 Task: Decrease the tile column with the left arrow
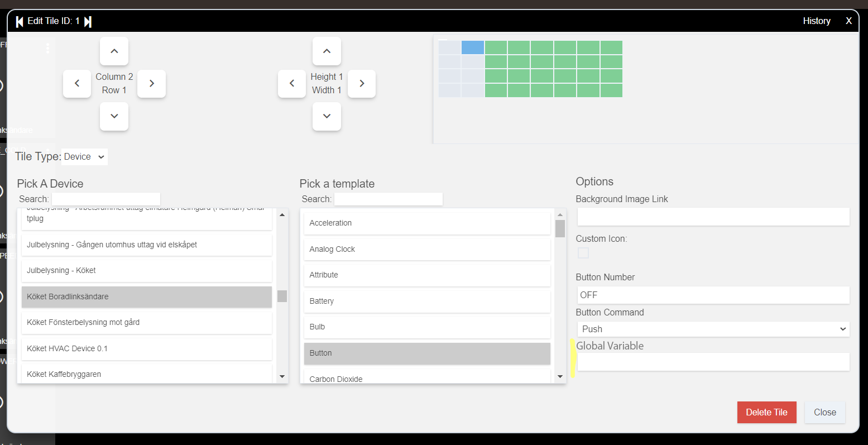(76, 83)
